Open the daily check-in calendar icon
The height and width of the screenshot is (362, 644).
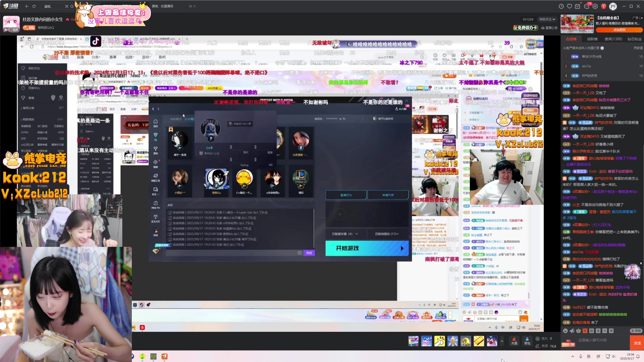pyautogui.click(x=578, y=6)
